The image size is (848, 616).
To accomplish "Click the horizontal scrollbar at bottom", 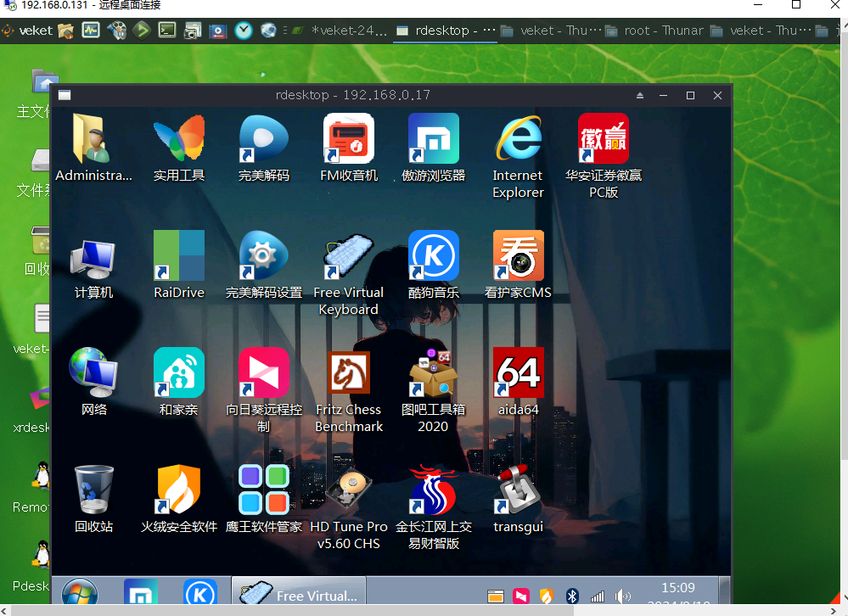I will point(291,611).
